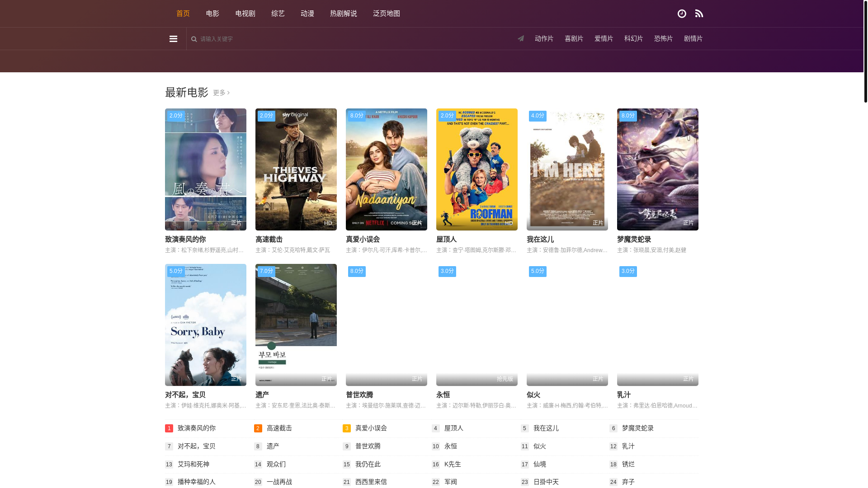Open the blank 永恒 poster
Viewport: 868px width, 488px height.
(x=477, y=325)
